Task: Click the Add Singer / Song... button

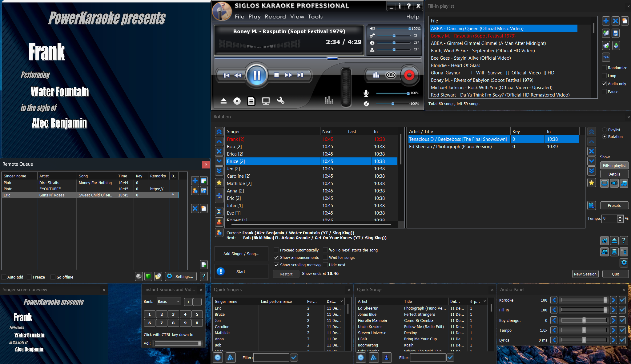Action: 241,254
